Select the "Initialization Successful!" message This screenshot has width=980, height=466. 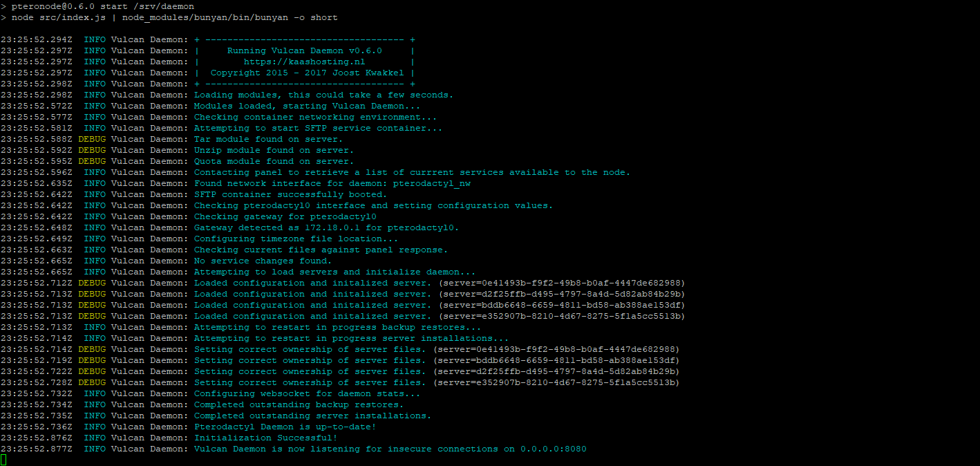click(265, 438)
